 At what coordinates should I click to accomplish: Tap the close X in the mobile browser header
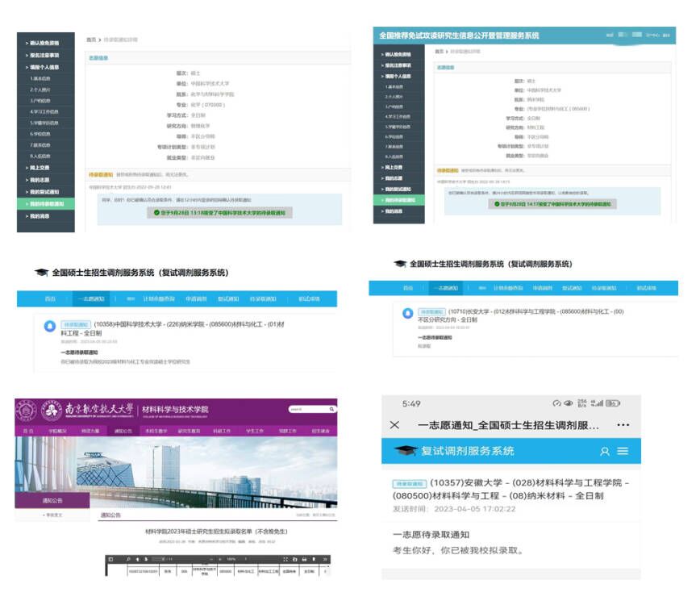point(394,424)
